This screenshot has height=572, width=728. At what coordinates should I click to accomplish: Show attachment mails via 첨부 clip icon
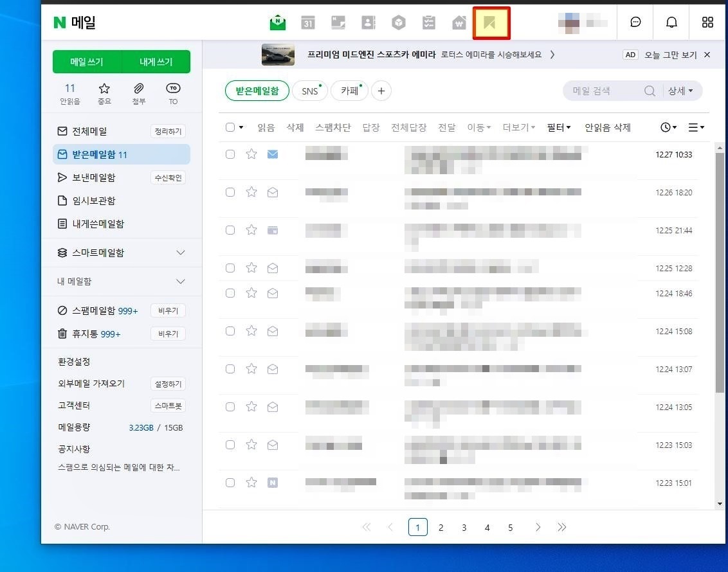pos(138,93)
